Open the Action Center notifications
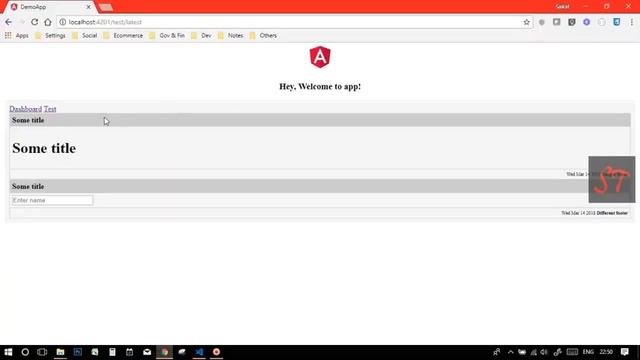This screenshot has width=640, height=360. 624,352
